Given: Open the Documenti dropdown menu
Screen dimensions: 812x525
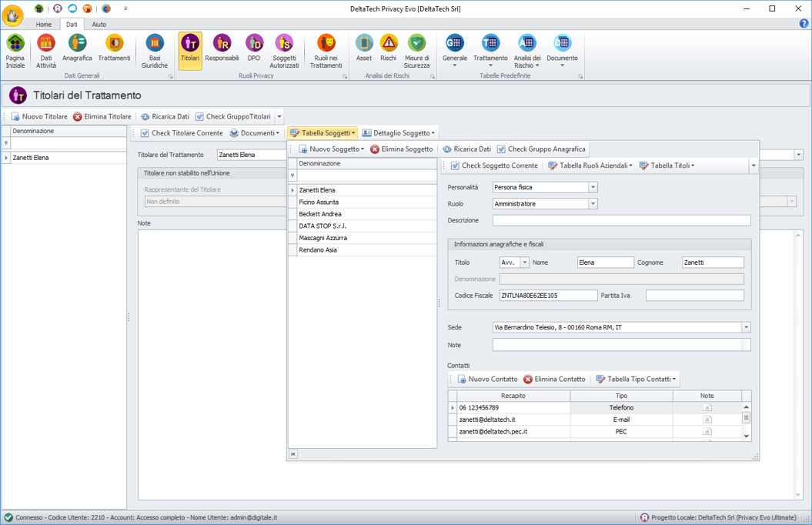Looking at the screenshot, I should [x=255, y=133].
